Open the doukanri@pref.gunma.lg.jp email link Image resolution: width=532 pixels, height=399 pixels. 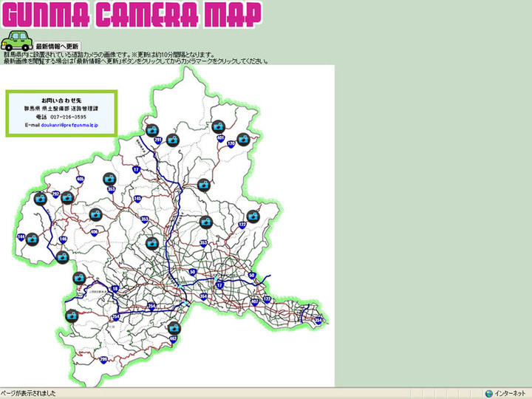69,125
